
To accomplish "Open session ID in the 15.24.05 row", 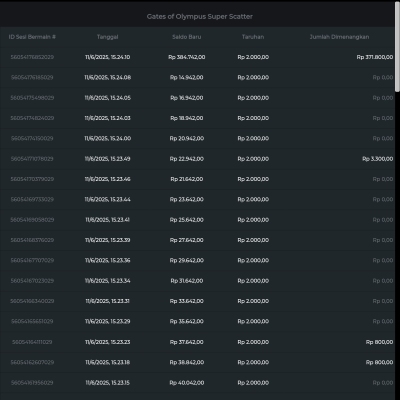I will pyautogui.click(x=32, y=98).
